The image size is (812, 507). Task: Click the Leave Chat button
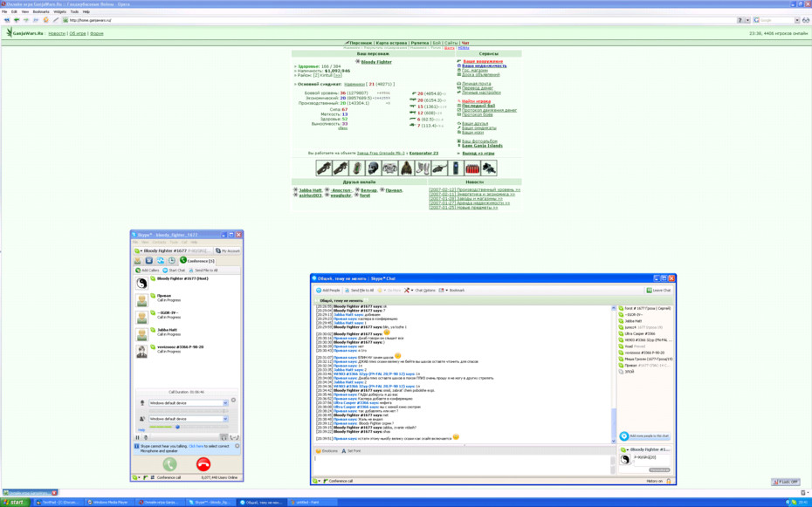658,291
